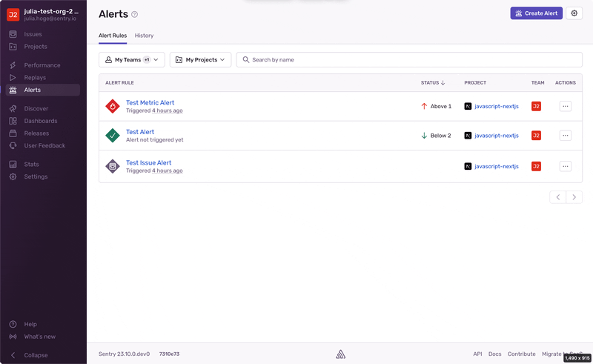Open actions menu for Test Metric Alert
Image resolution: width=593 pixels, height=364 pixels.
[x=566, y=107]
